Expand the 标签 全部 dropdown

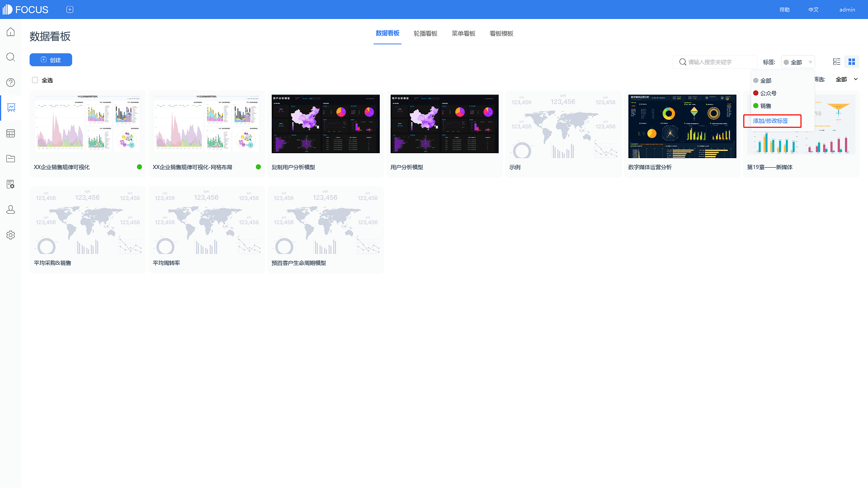coord(798,62)
